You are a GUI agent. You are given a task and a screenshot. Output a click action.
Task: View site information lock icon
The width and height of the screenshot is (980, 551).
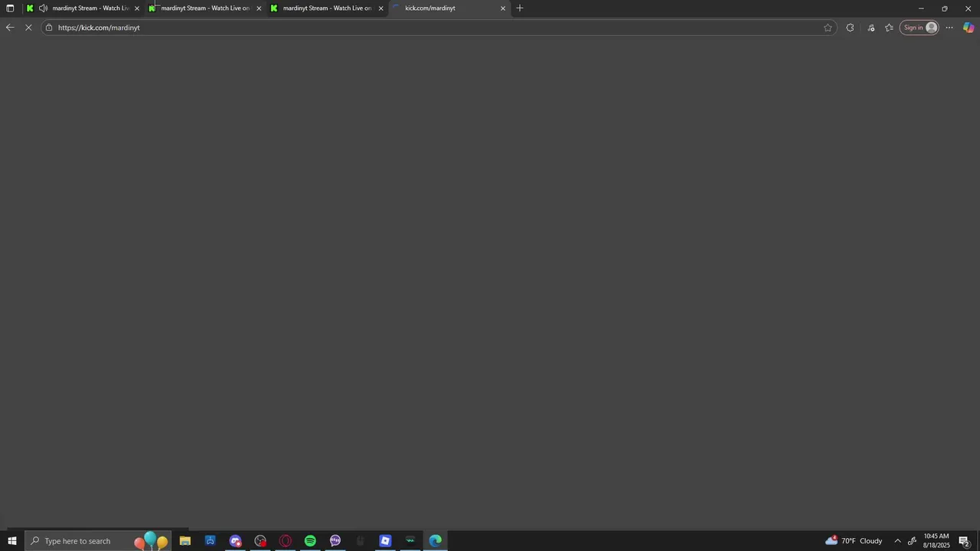tap(49, 28)
